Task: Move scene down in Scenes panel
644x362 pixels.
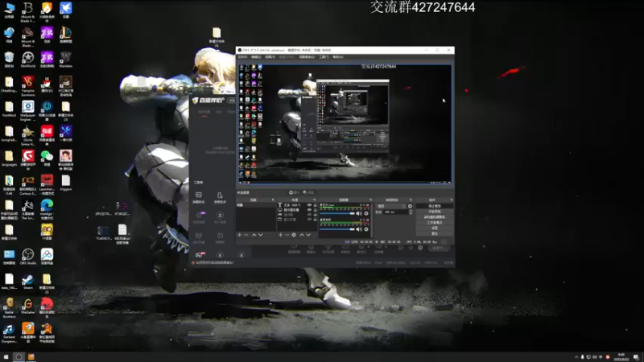Action: (260, 235)
